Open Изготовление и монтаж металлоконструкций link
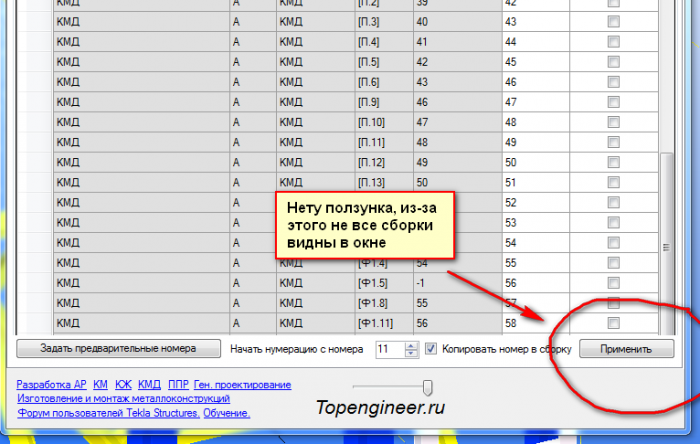This screenshot has height=444, width=700. [x=123, y=398]
